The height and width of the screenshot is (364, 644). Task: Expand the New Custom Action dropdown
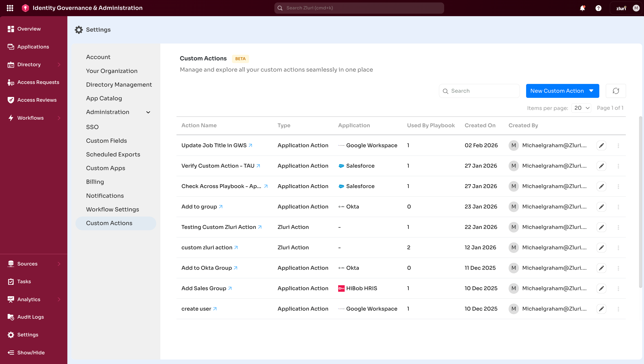tap(591, 91)
